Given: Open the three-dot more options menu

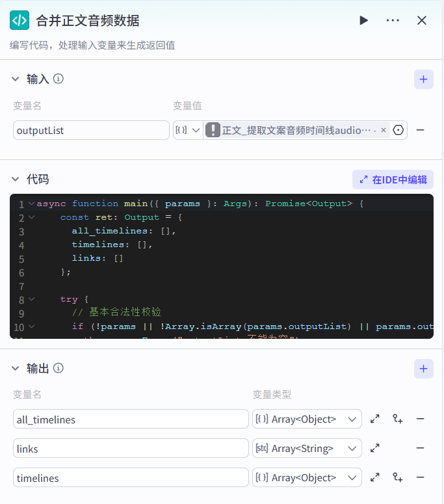Looking at the screenshot, I should point(393,20).
